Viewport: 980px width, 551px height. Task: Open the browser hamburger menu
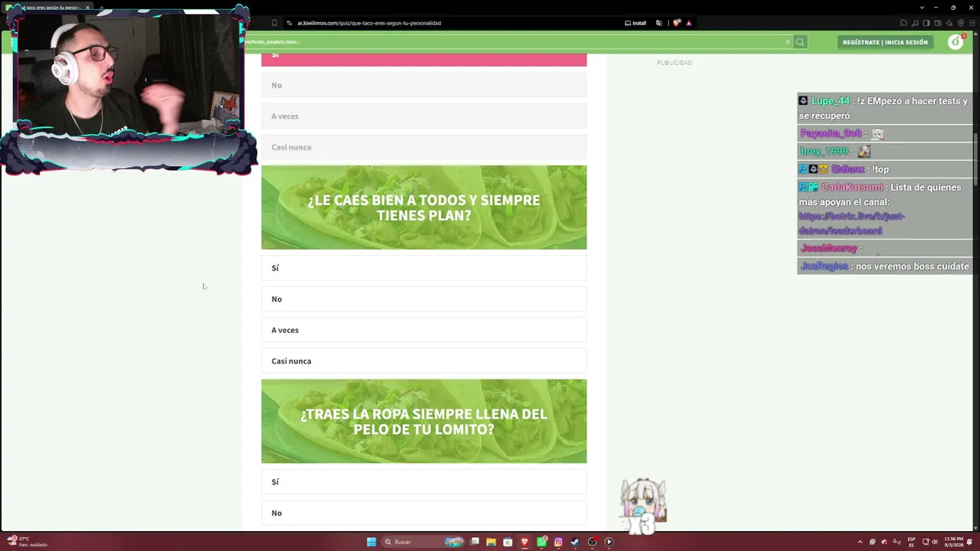tap(972, 23)
